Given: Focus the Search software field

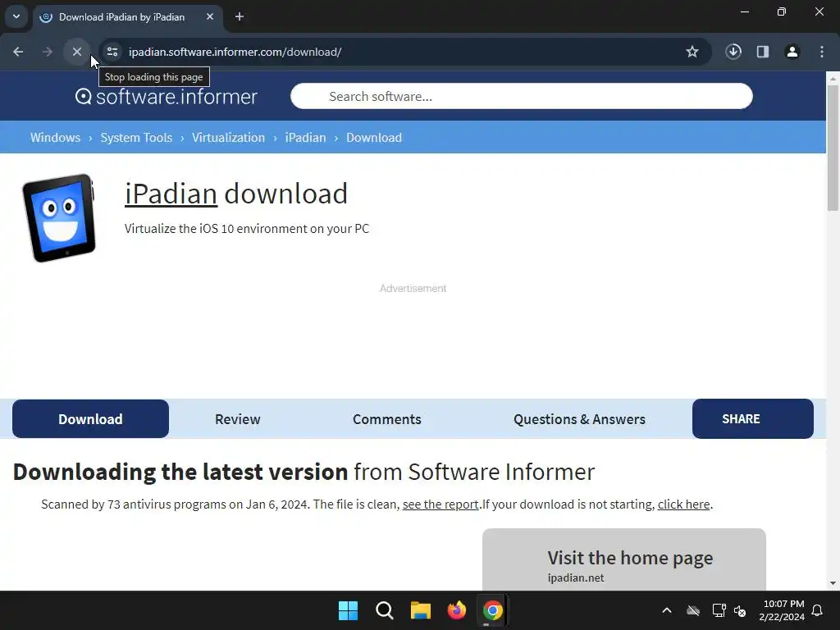Looking at the screenshot, I should click(x=521, y=97).
